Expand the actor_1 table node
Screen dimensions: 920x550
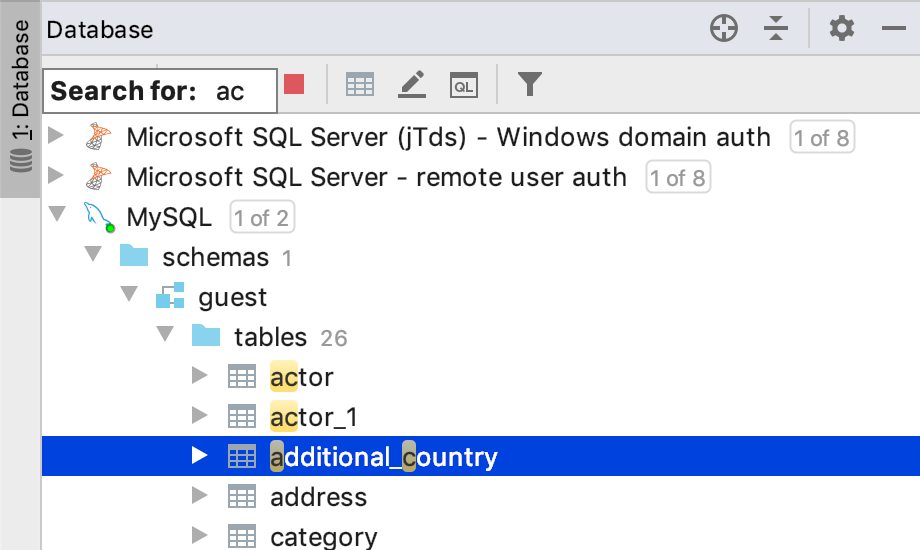click(199, 414)
